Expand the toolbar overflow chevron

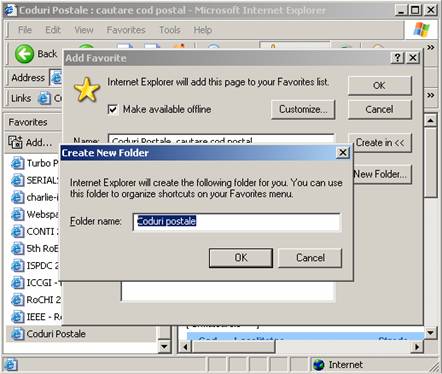click(431, 47)
